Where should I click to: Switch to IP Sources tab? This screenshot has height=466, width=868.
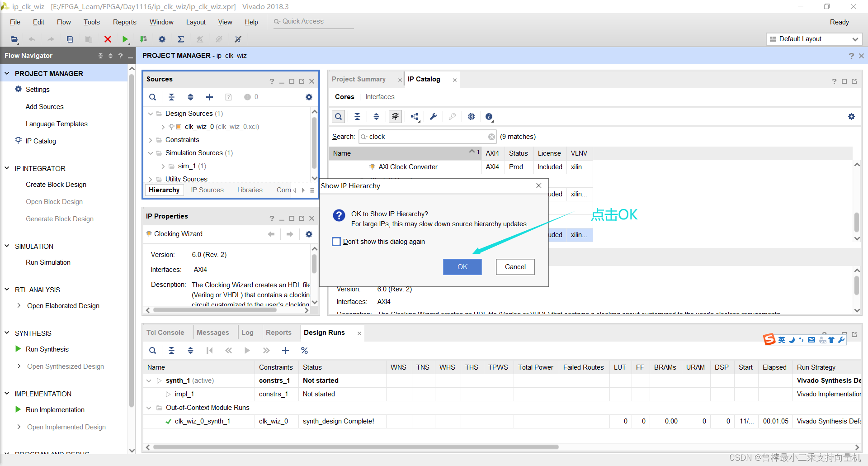coord(207,190)
